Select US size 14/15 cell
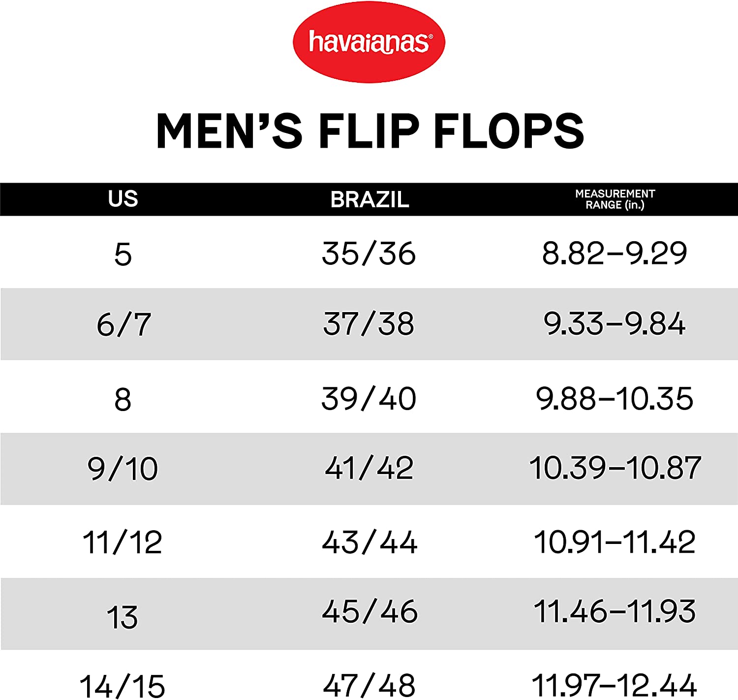The height and width of the screenshot is (700, 738). (123, 686)
